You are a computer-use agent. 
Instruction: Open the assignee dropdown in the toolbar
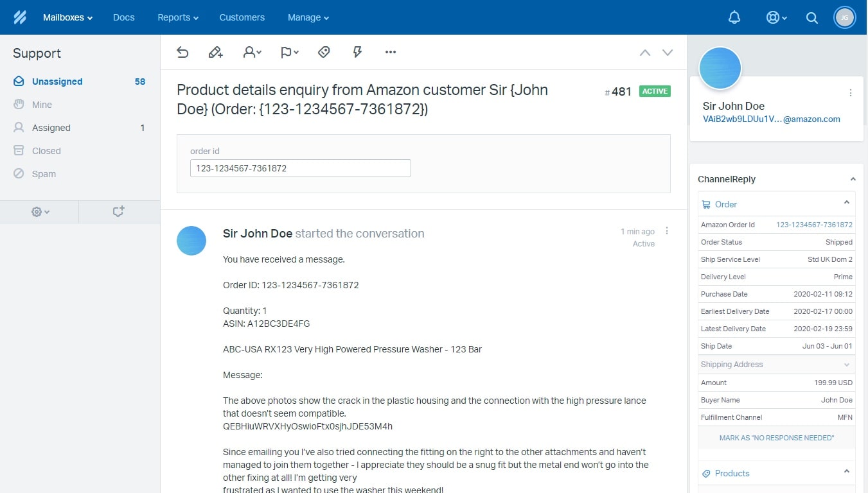coord(252,52)
